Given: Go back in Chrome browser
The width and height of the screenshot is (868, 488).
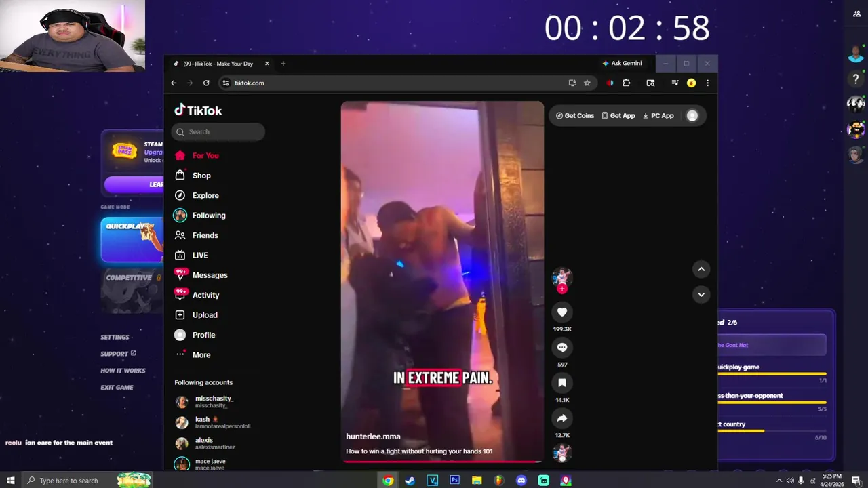Looking at the screenshot, I should tap(174, 83).
